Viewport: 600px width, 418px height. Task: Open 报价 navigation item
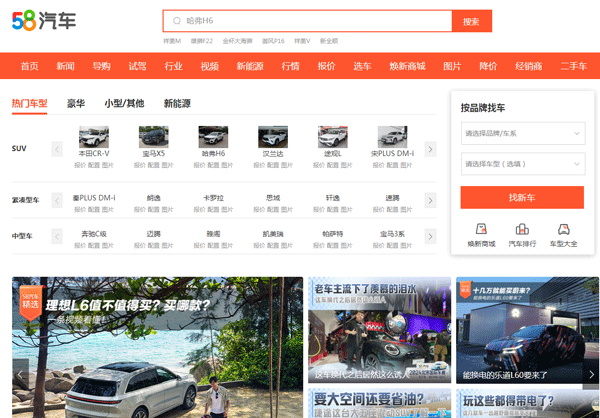tap(326, 66)
